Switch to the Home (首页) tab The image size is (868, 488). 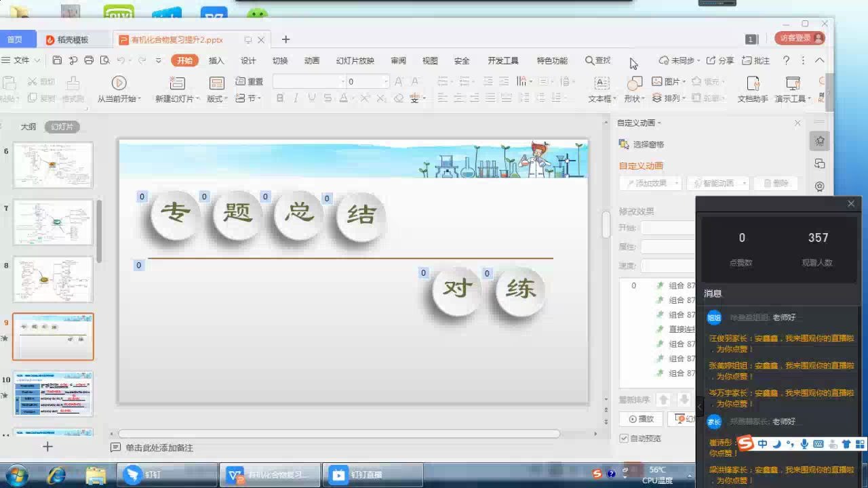[15, 39]
